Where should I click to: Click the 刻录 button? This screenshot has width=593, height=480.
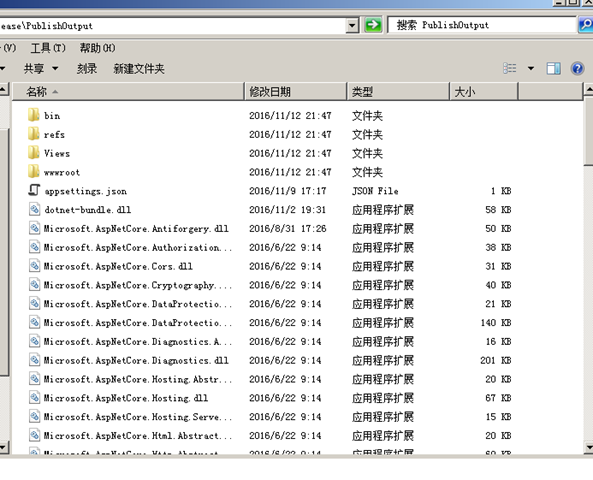point(87,68)
